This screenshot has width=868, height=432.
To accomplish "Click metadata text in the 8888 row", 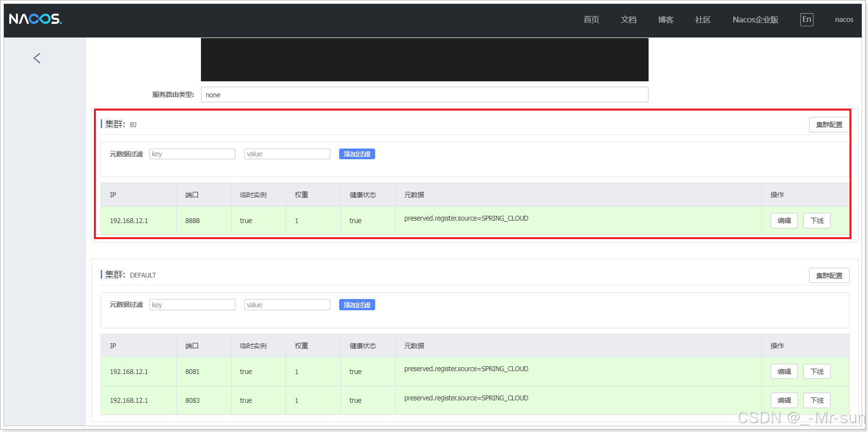I will [466, 218].
